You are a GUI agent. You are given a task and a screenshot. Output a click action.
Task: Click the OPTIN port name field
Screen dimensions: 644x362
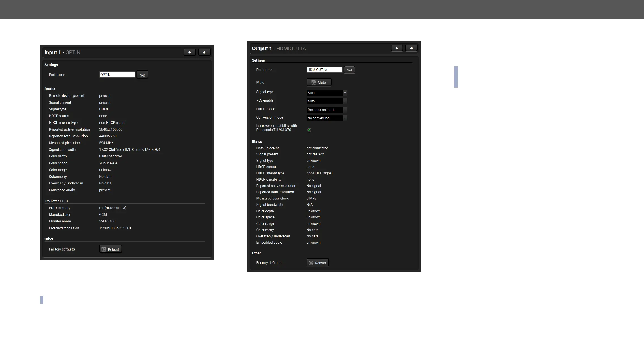117,75
